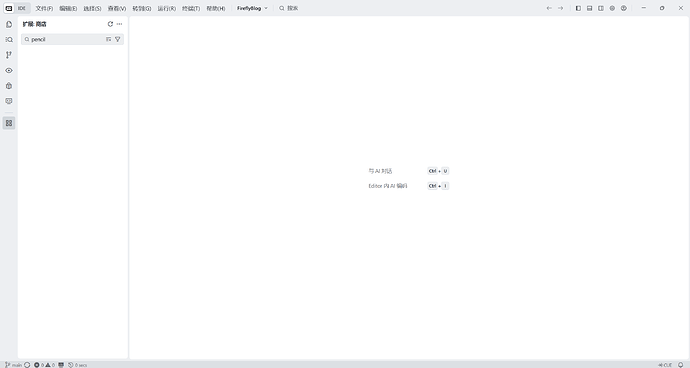
Task: Open the 终端(T) menu
Action: pos(191,8)
